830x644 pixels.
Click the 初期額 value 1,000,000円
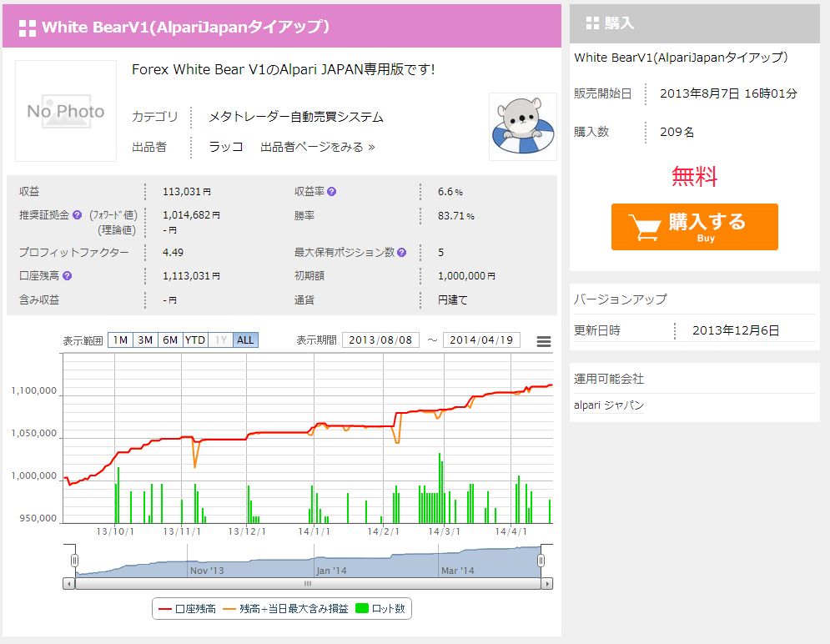coord(466,275)
